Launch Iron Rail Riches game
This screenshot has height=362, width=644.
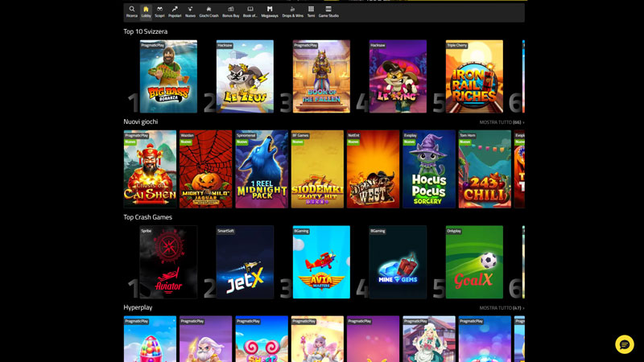click(474, 76)
